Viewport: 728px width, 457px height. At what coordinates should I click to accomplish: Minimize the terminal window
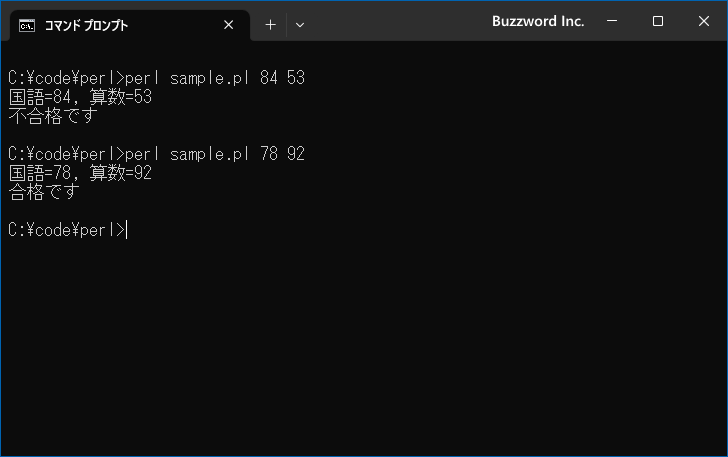point(612,21)
